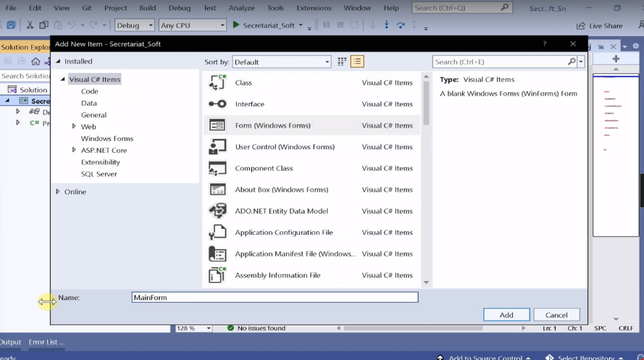Open the Extensions menu
Screen dimensions: 644x360
(314, 8)
